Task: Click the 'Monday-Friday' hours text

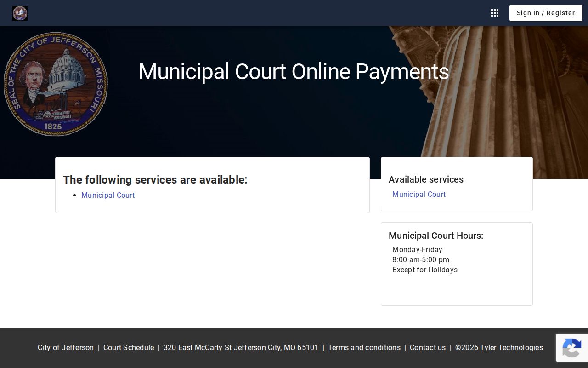Action: pos(417,249)
